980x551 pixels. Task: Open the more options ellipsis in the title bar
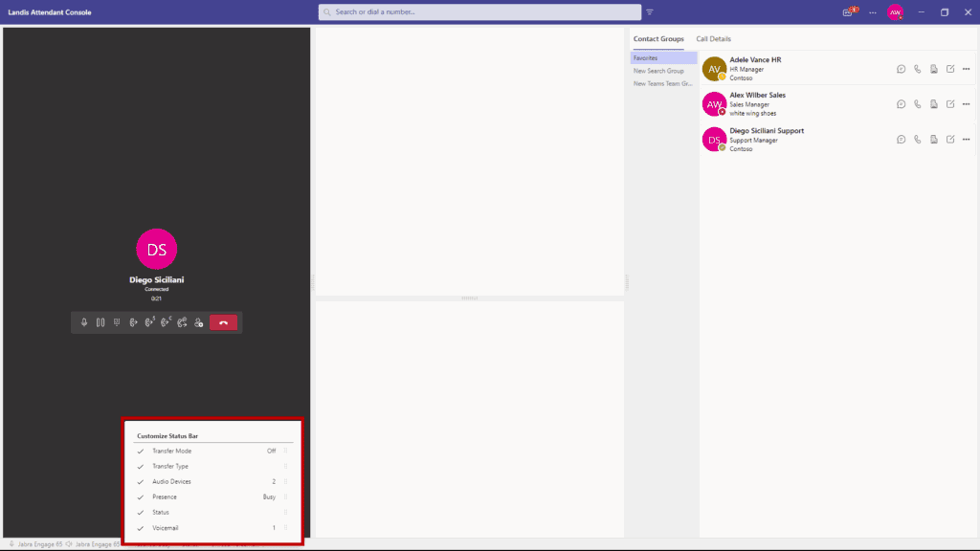[872, 11]
